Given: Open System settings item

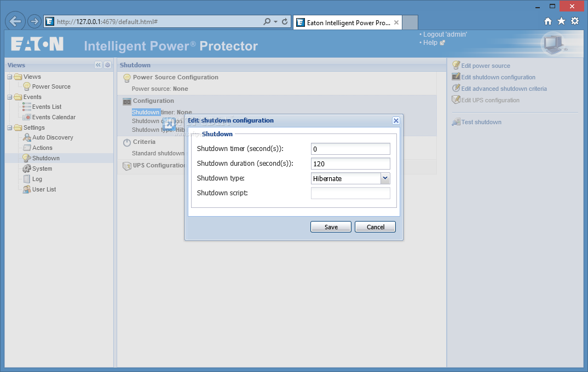Looking at the screenshot, I should coord(42,168).
